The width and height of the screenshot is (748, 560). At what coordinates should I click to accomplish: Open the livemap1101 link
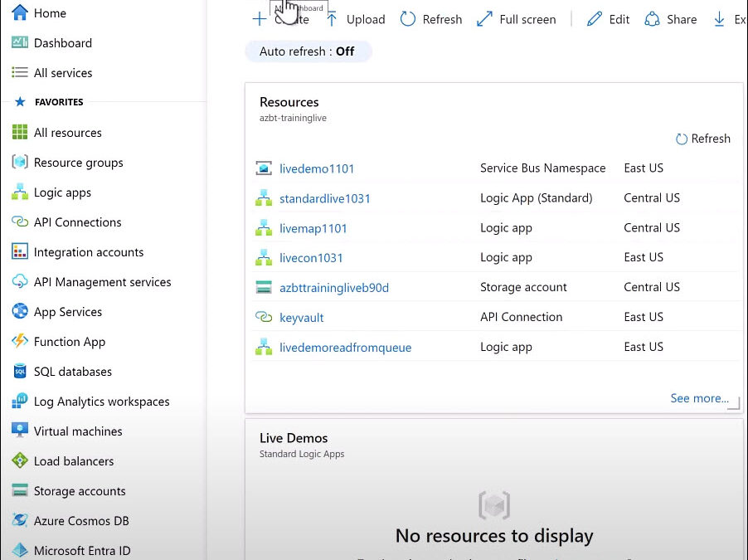[x=313, y=228]
